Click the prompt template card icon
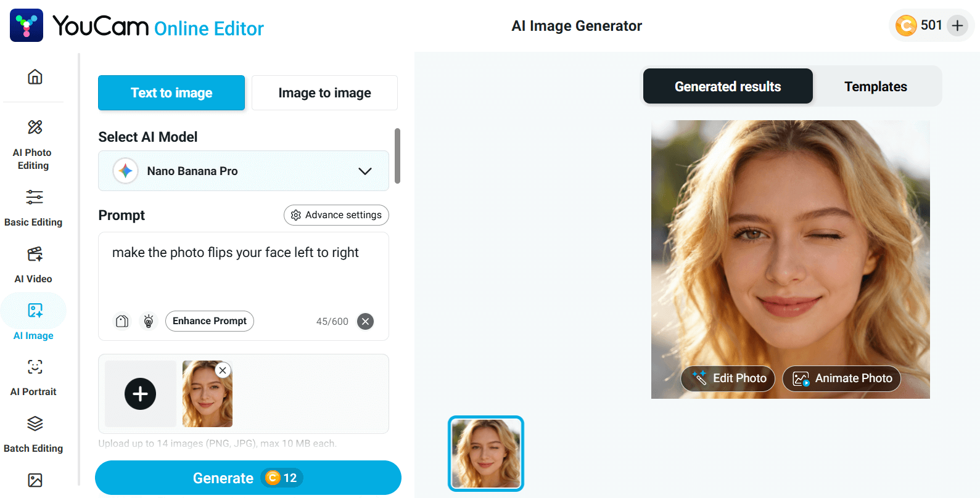Screen dimensions: 980x498 [122, 321]
